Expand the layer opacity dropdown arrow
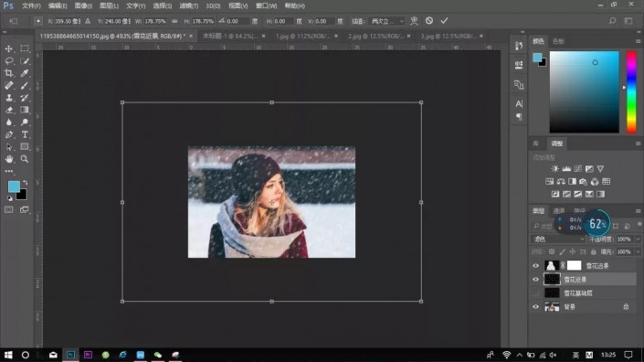Viewport: 644px width, 362px height. (638, 240)
